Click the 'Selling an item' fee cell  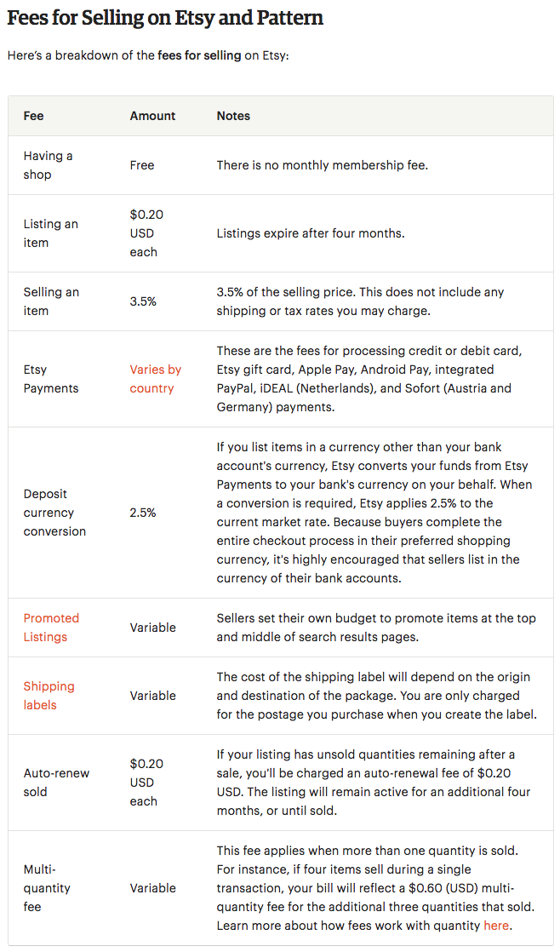(51, 301)
